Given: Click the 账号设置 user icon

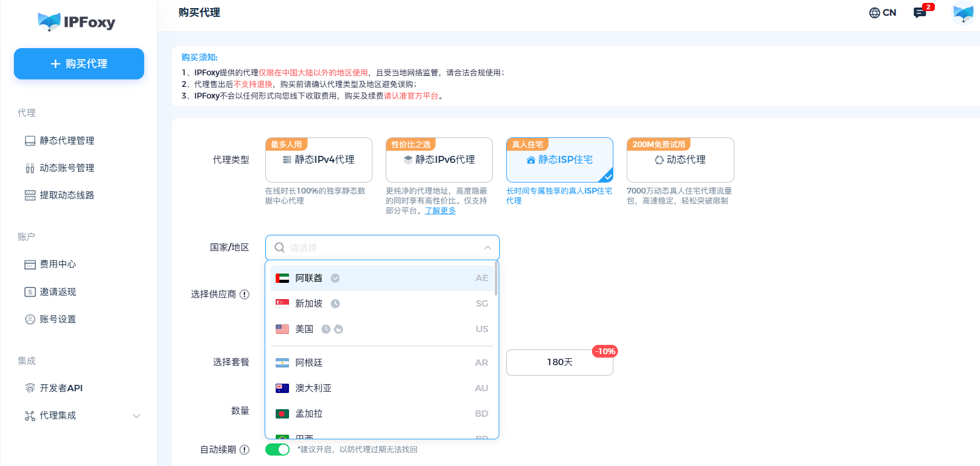Looking at the screenshot, I should pyautogui.click(x=30, y=319).
